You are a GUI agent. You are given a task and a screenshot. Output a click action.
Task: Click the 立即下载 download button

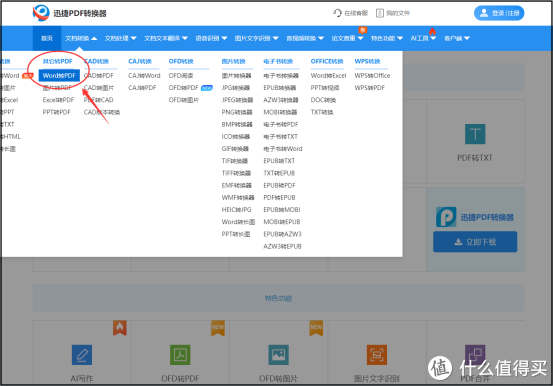[475, 242]
